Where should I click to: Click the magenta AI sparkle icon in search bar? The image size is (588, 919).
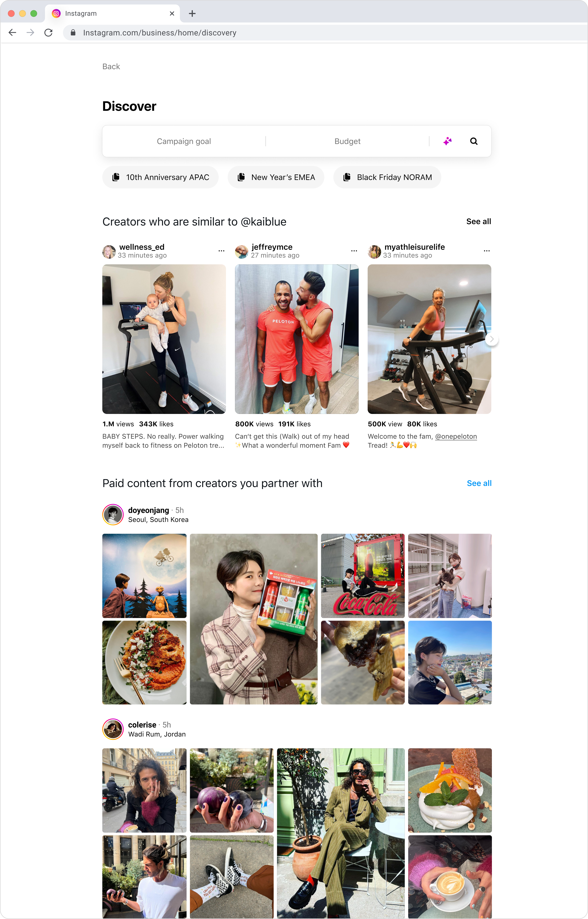click(x=447, y=141)
